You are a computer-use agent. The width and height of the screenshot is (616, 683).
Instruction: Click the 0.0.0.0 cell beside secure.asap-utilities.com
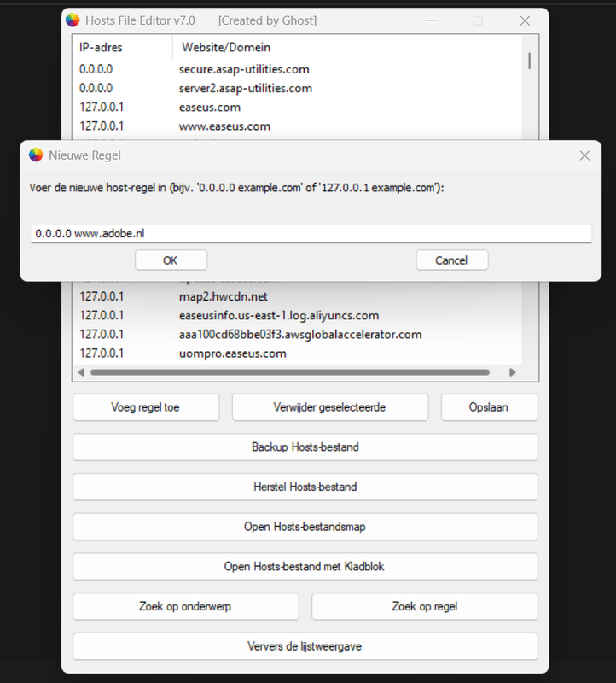(96, 69)
